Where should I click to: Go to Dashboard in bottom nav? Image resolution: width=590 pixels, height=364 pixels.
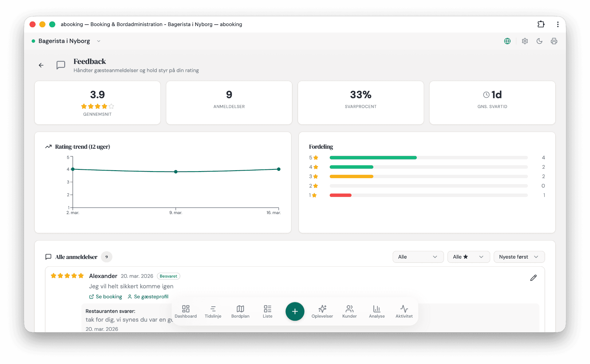(x=186, y=311)
